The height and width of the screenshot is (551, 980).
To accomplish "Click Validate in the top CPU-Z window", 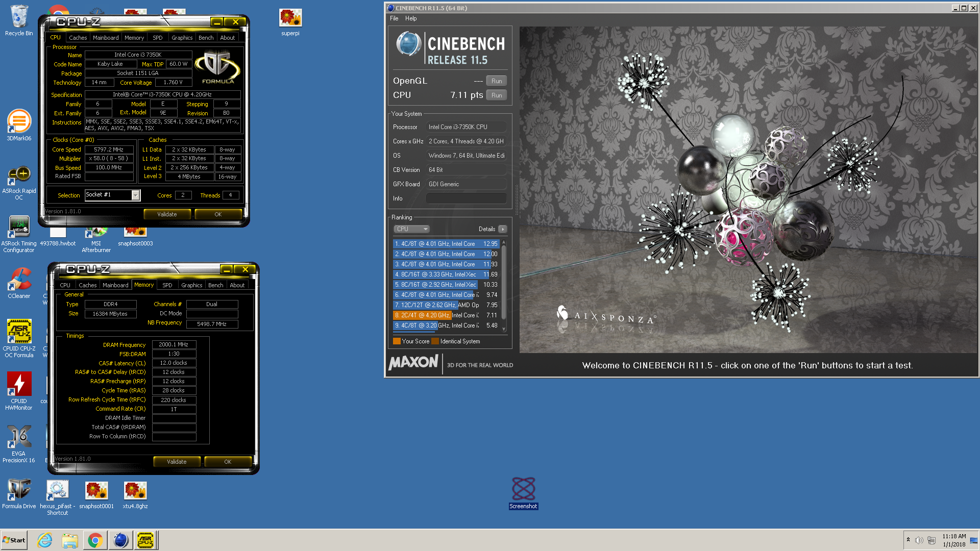I will coord(167,214).
